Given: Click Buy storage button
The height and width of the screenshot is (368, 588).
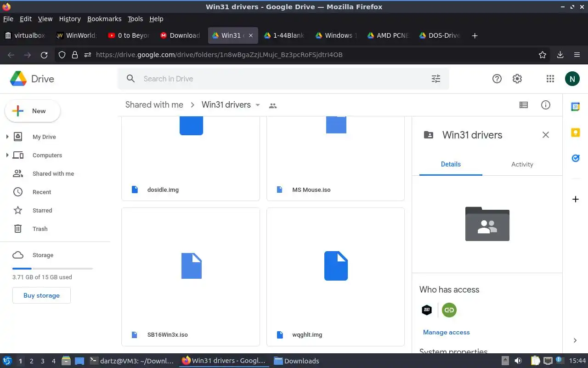Looking at the screenshot, I should pos(41,295).
